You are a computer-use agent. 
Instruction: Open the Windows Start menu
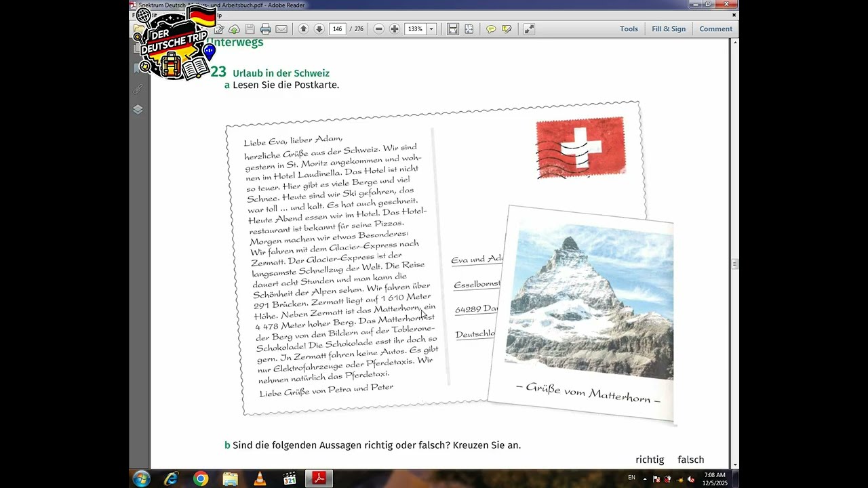(141, 479)
